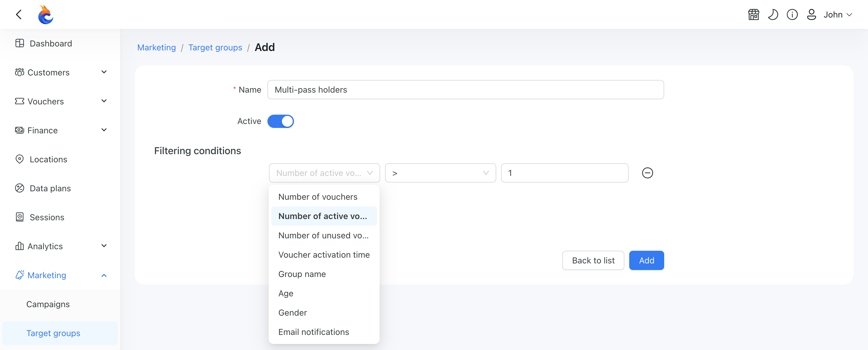Open the John user menu dropdown
Image resolution: width=868 pixels, height=350 pixels.
[x=838, y=14]
